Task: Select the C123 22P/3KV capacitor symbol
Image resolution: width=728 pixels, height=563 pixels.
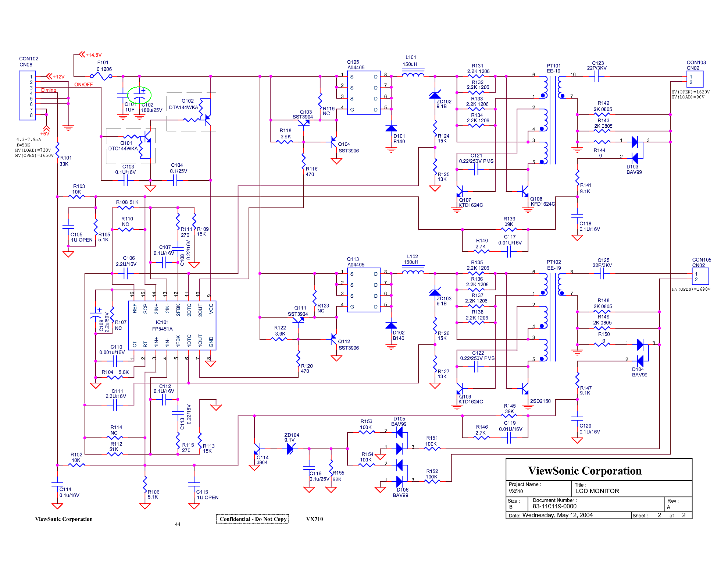Action: point(596,77)
